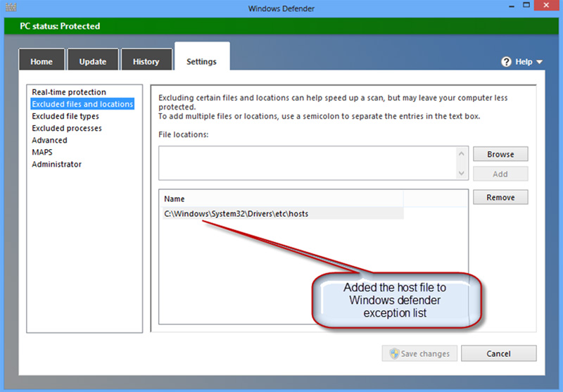Switch to the Home tab
This screenshot has height=392, width=563.
[x=42, y=61]
